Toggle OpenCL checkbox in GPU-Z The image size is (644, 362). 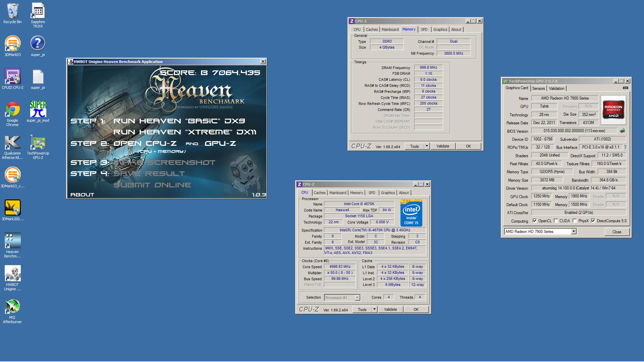click(535, 221)
